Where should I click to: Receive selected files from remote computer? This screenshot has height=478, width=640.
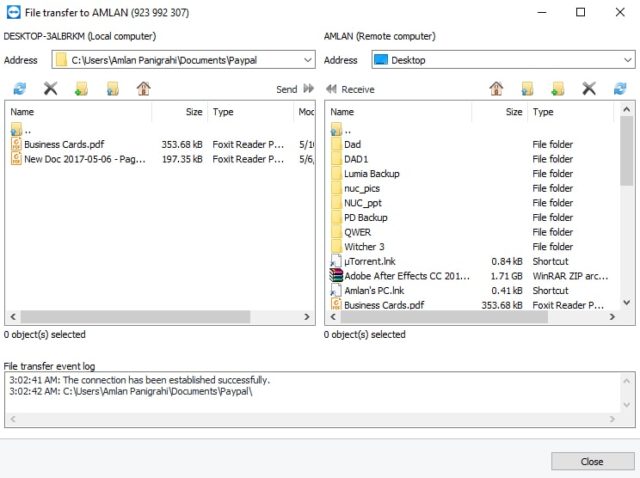pyautogui.click(x=350, y=89)
